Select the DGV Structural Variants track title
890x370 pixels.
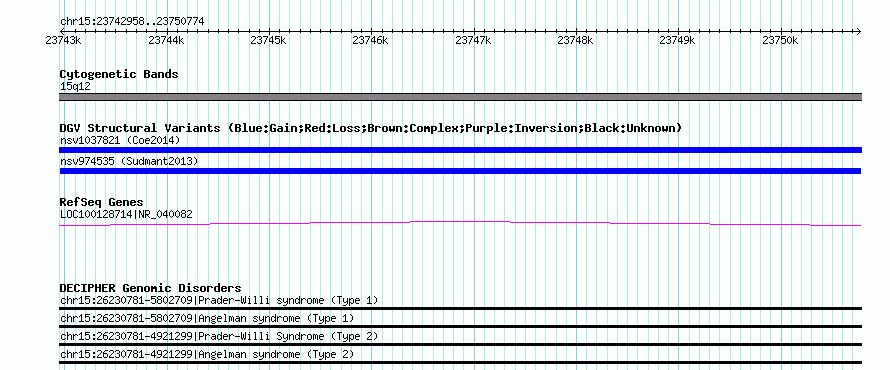(x=371, y=128)
